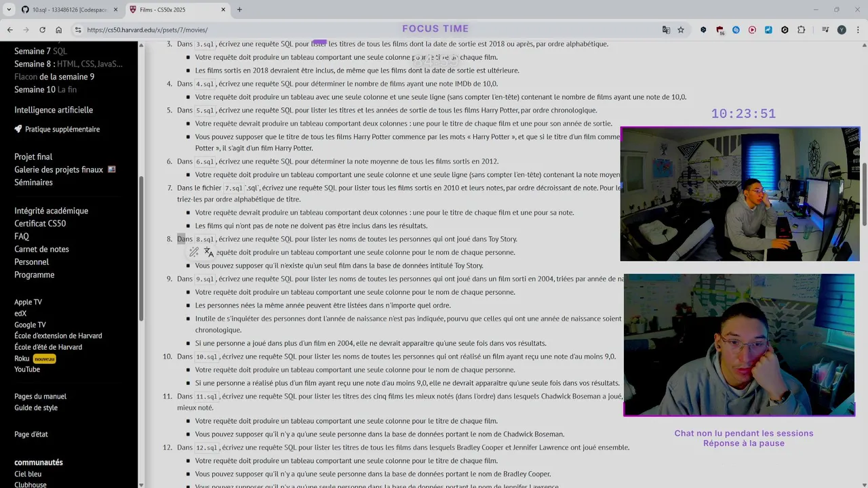Open Flacon de la semaine 9

(54, 77)
